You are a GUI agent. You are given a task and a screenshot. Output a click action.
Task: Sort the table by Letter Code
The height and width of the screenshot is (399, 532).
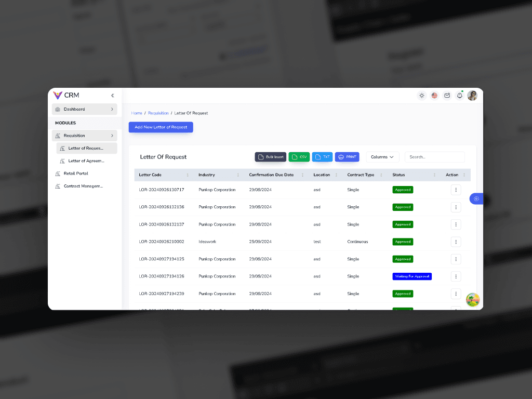pos(188,175)
